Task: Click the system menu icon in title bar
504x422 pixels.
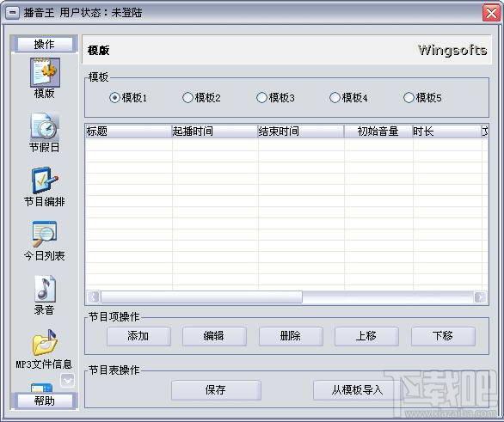Action: pyautogui.click(x=12, y=13)
